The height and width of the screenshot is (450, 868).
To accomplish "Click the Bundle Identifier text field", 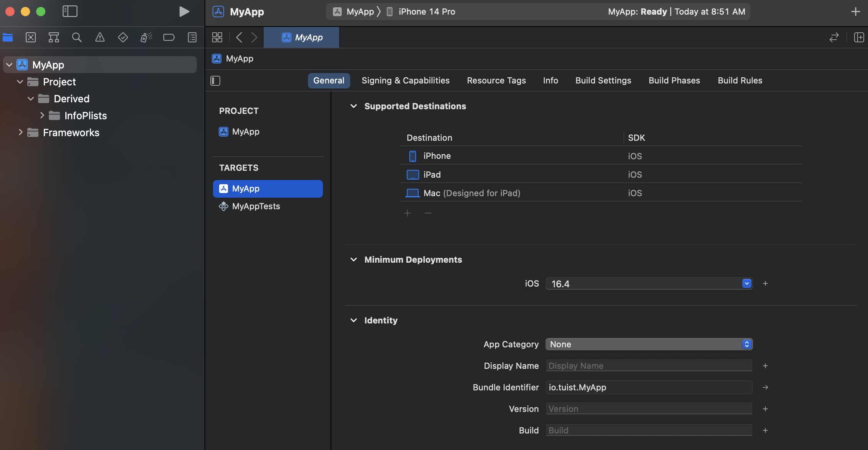I will 649,387.
